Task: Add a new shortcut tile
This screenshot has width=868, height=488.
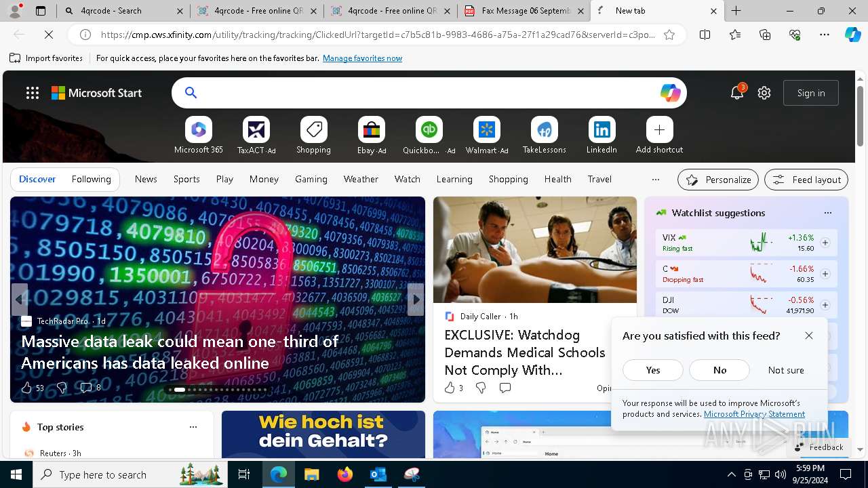Action: (x=659, y=136)
